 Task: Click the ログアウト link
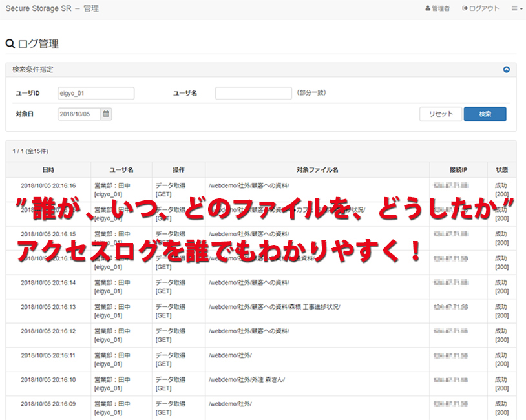481,8
